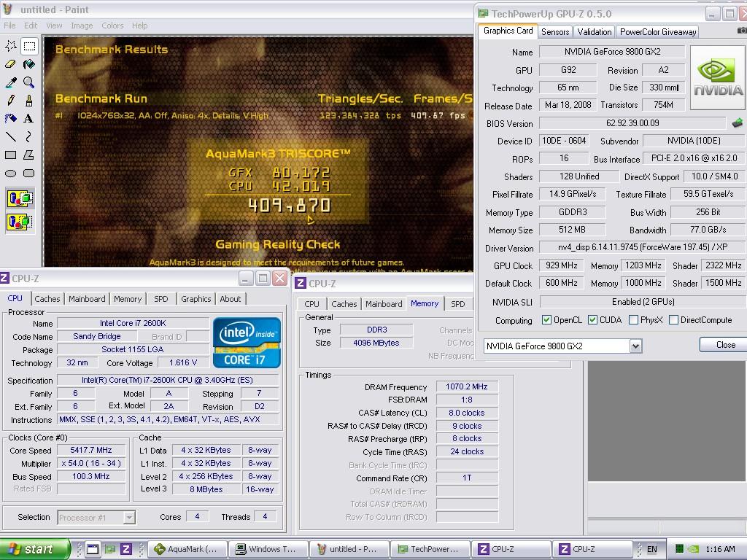Open the Memory tab in left CPU-Z window
Screen dimensions: 747x560
128,299
